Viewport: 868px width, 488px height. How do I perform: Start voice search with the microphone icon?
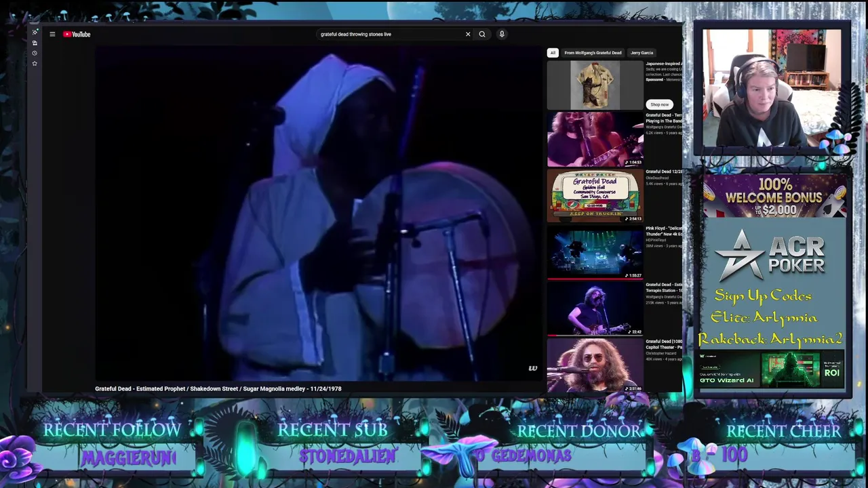tap(502, 34)
